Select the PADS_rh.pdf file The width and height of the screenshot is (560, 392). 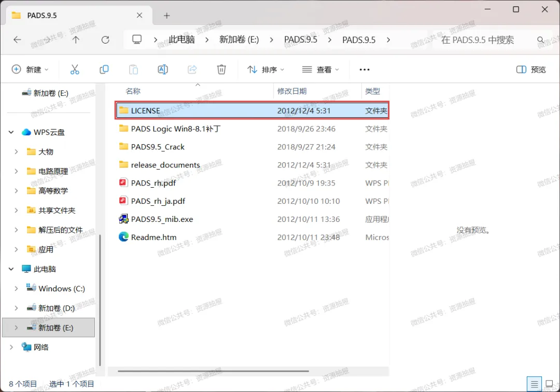252,183
